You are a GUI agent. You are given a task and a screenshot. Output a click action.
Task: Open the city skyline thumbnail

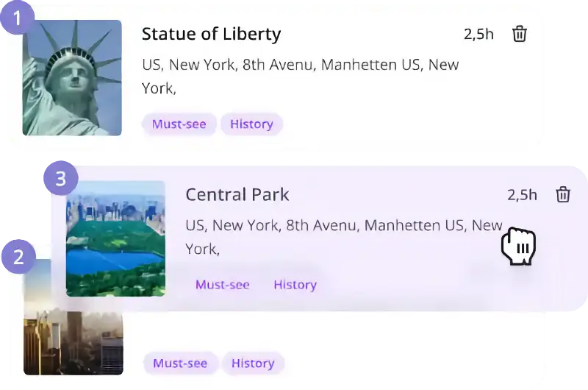click(x=73, y=323)
